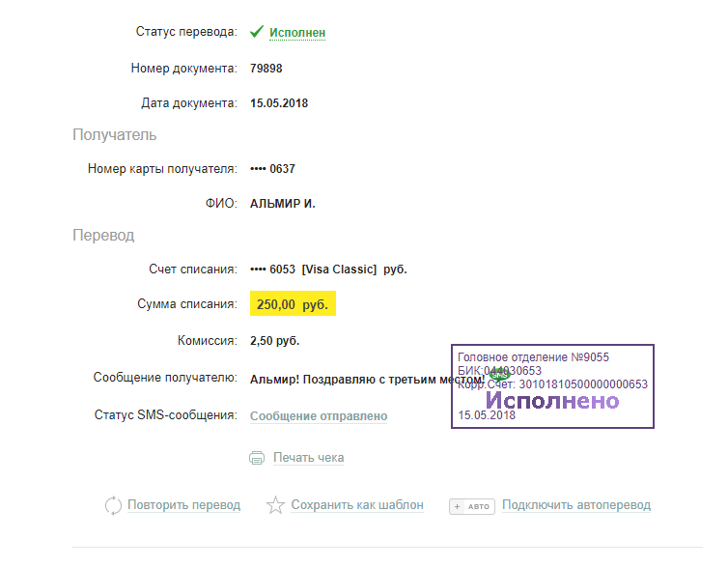This screenshot has width=728, height=568.
Task: Click 'ФИО:' label
Action: tap(221, 204)
